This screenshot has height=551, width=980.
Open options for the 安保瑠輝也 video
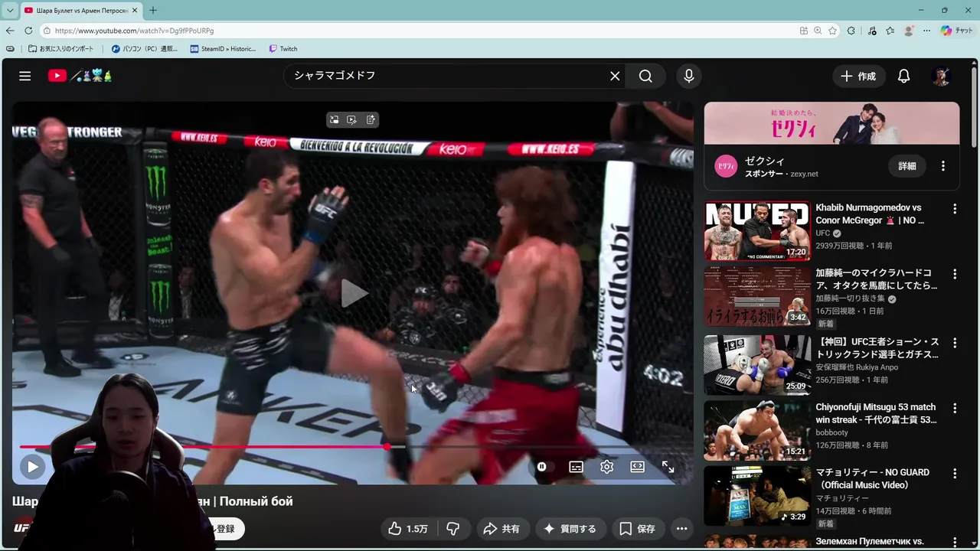click(x=955, y=342)
